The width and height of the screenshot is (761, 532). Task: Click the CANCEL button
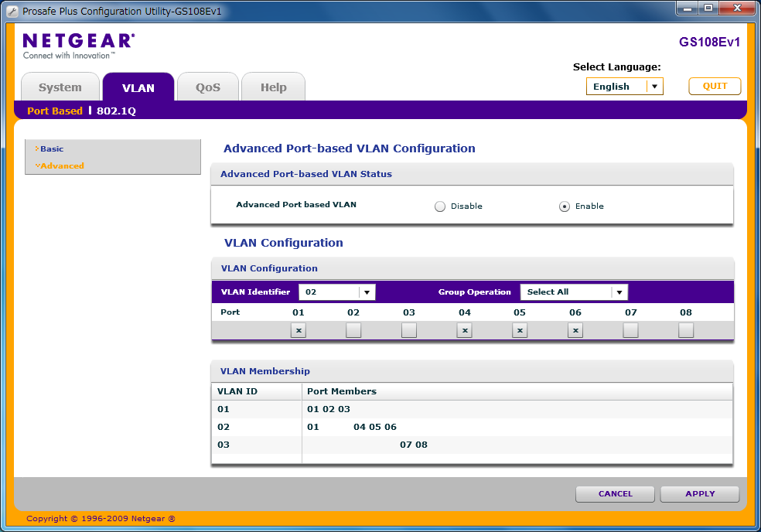[x=615, y=493]
